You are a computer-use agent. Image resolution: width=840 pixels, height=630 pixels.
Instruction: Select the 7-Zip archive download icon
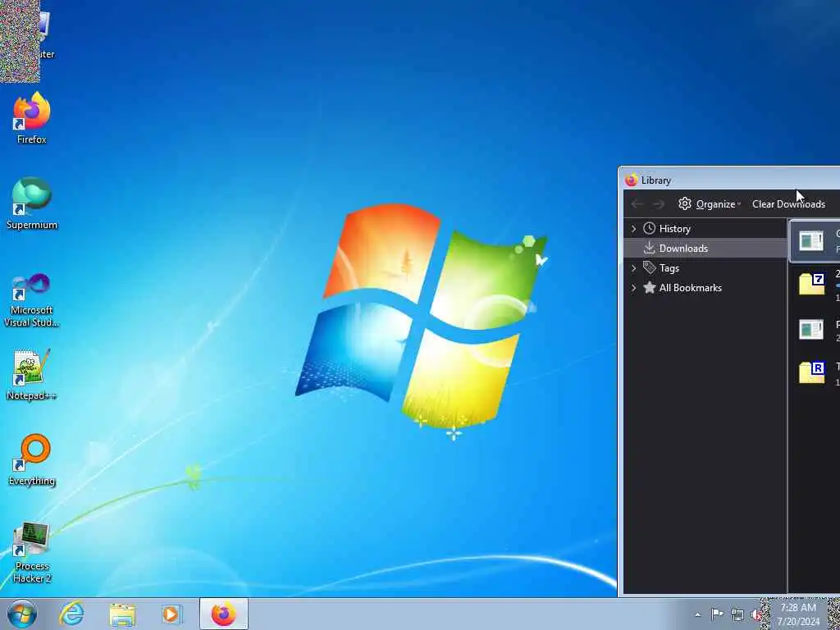[811, 283]
